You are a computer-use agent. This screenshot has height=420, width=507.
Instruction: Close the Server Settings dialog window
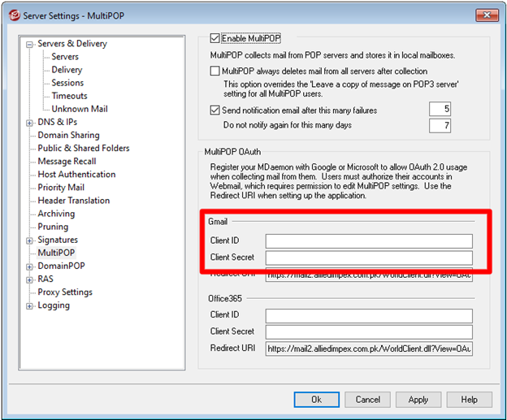coord(486,13)
